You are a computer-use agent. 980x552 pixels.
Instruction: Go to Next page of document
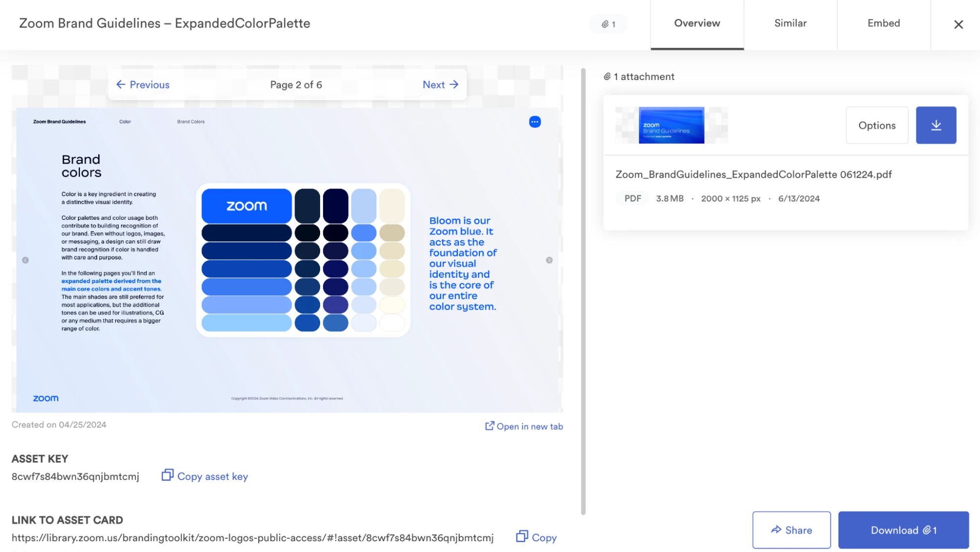tap(440, 84)
